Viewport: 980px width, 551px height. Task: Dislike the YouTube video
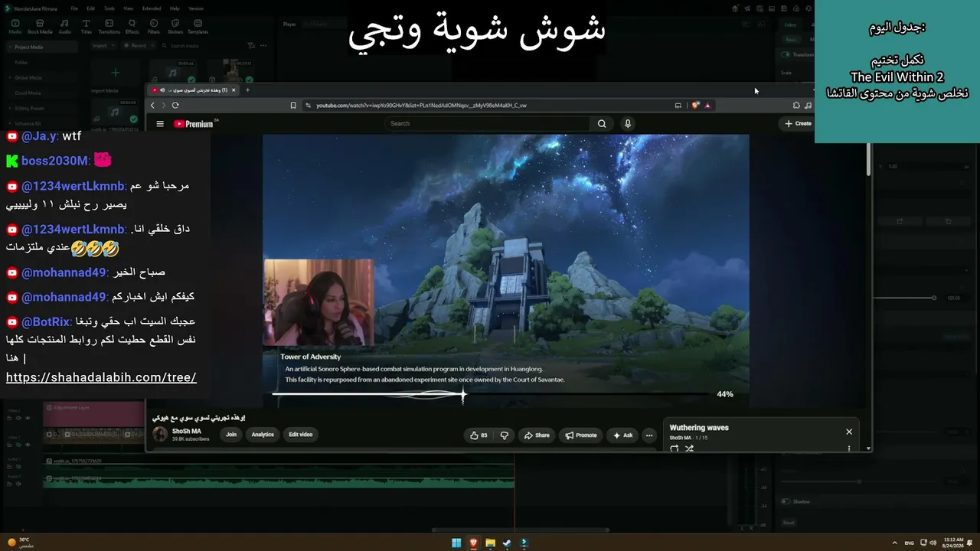pyautogui.click(x=504, y=435)
